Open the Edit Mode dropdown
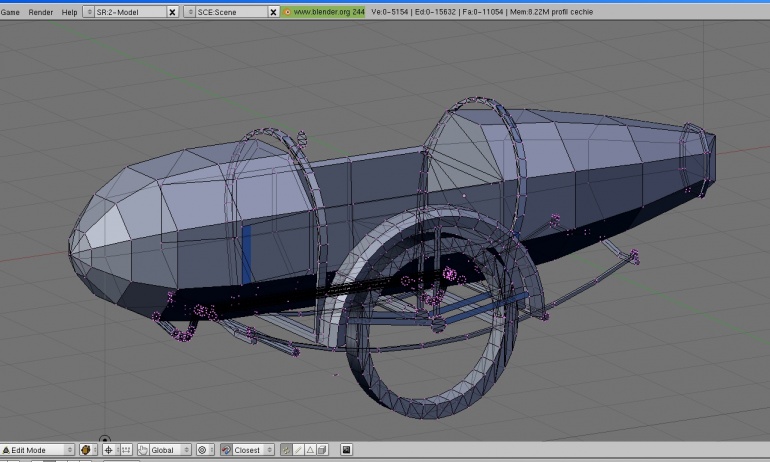This screenshot has height=462, width=770. click(x=38, y=450)
